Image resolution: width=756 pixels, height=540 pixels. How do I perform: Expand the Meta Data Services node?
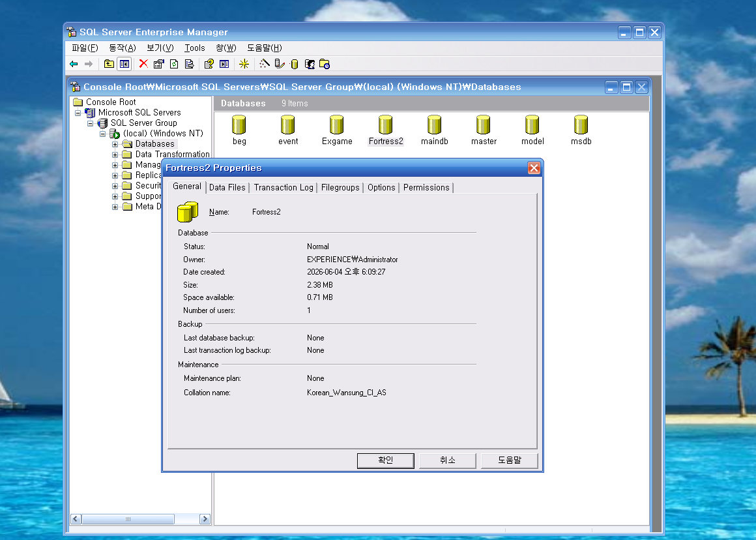click(x=115, y=207)
